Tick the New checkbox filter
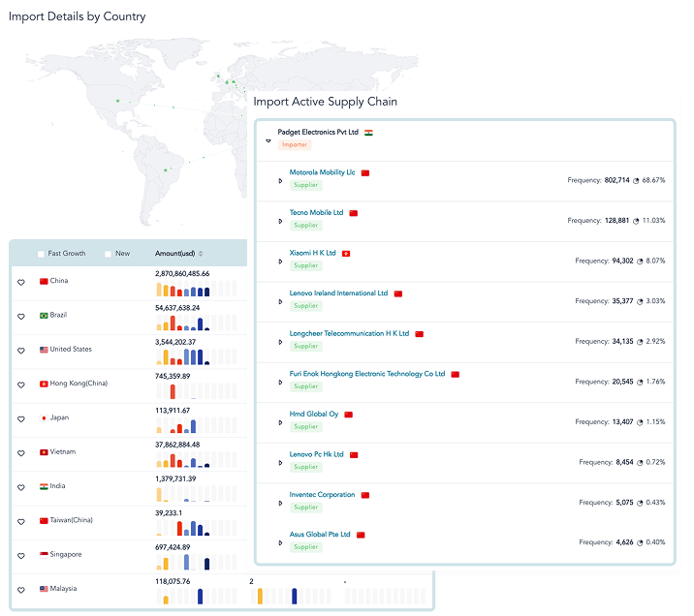Screen dimensions: 694x616 tap(108, 254)
